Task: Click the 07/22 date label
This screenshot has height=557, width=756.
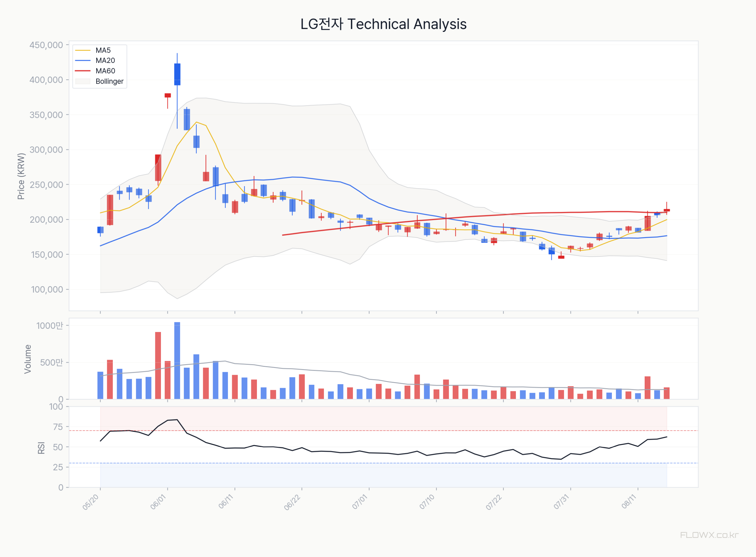Action: point(494,502)
